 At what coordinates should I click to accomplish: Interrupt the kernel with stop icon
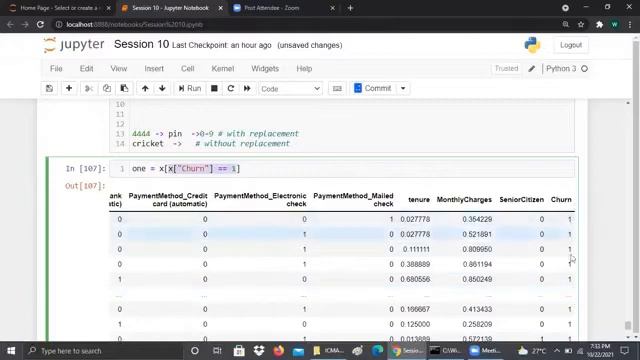point(214,88)
